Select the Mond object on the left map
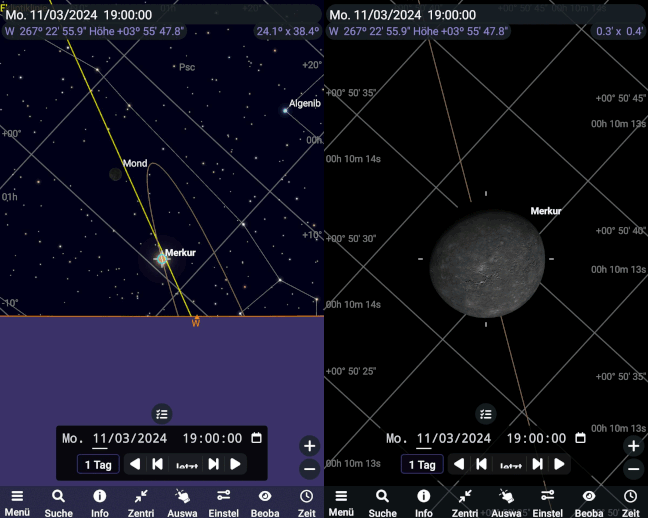 115,174
